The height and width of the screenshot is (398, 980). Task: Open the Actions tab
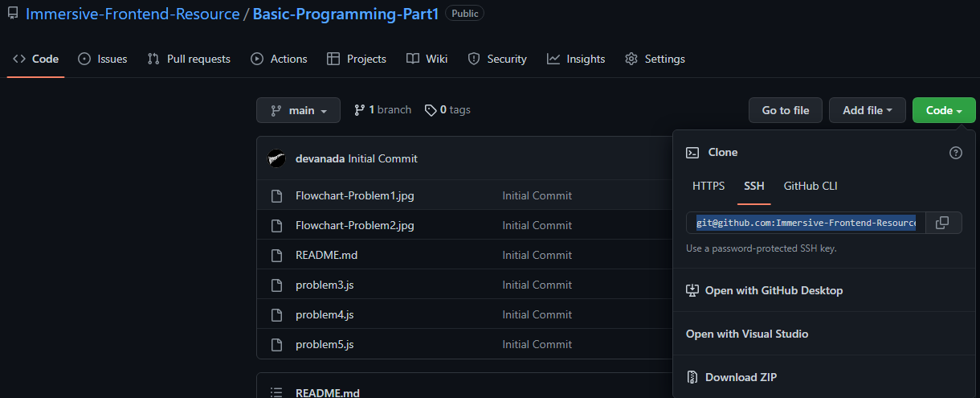pos(279,59)
